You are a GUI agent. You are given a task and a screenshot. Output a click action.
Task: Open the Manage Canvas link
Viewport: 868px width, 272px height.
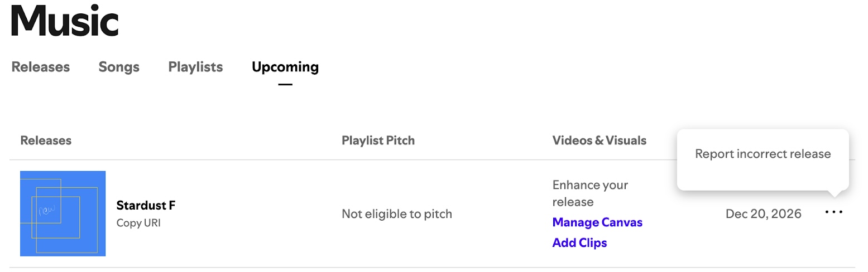coord(597,222)
